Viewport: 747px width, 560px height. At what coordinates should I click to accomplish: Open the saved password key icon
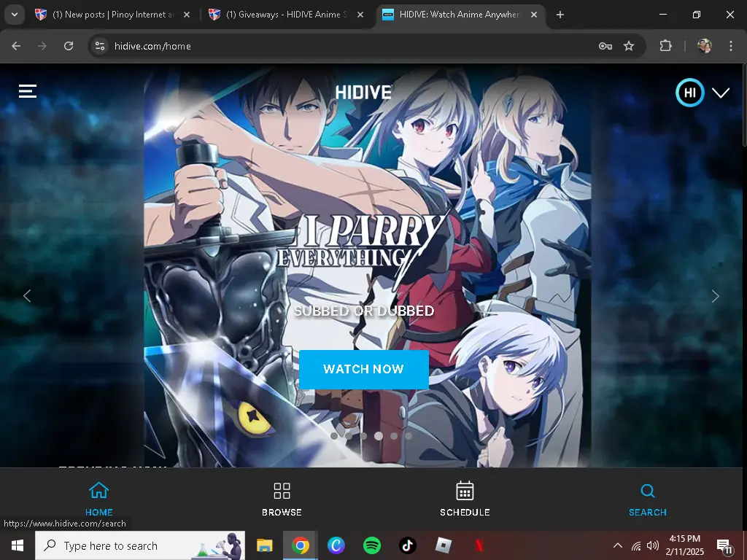click(605, 46)
